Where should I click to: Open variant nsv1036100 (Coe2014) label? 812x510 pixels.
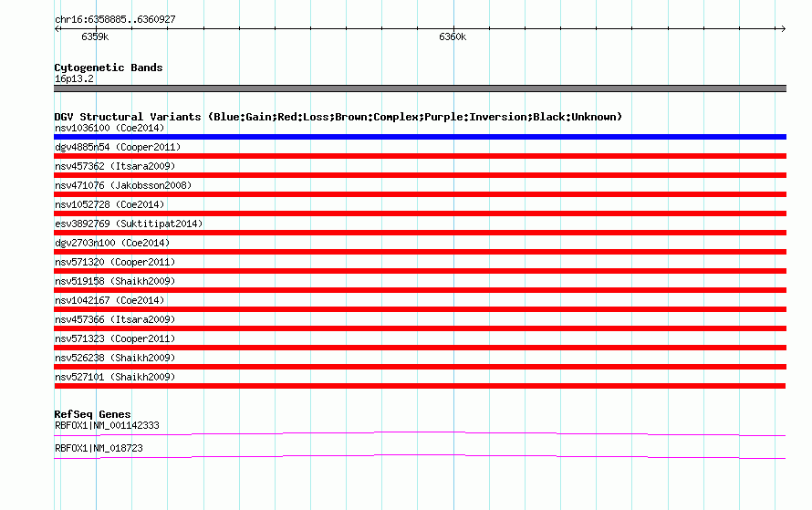(x=109, y=128)
